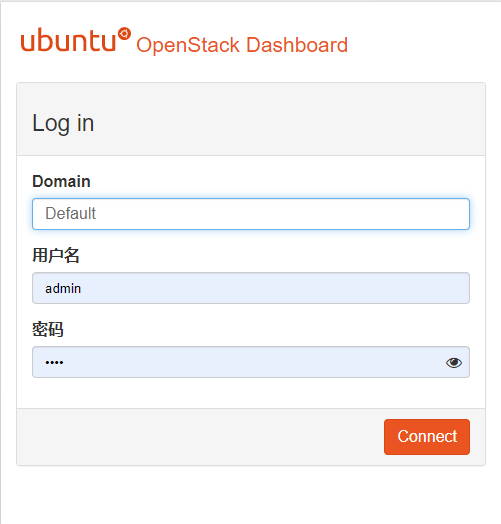
Task: Click the password input field
Action: pos(251,362)
